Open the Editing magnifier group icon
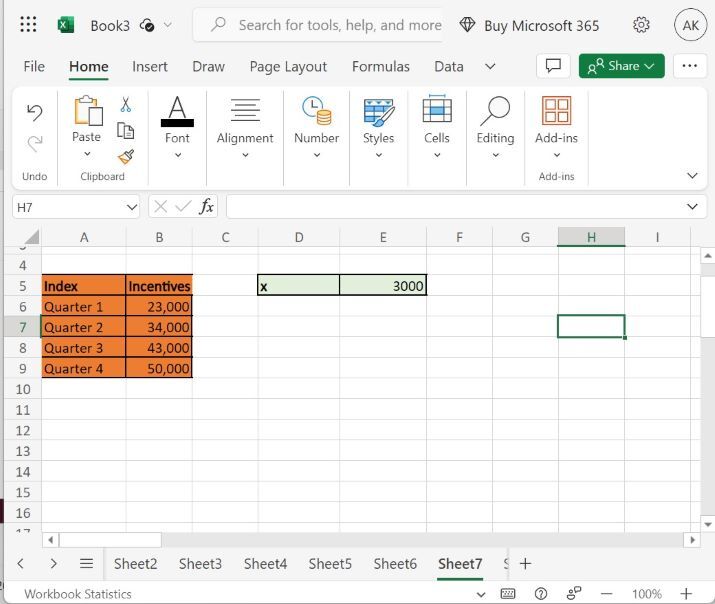The width and height of the screenshot is (715, 604). [495, 111]
